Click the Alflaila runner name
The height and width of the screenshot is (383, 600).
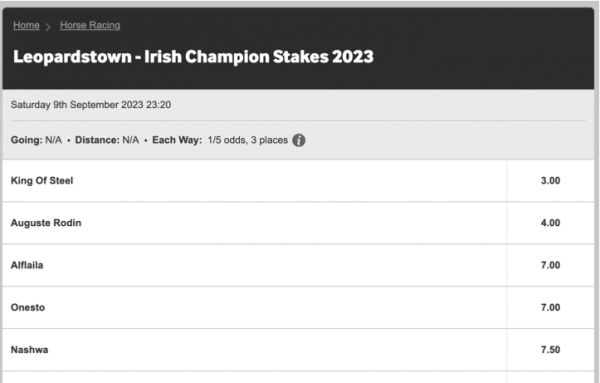coord(27,265)
